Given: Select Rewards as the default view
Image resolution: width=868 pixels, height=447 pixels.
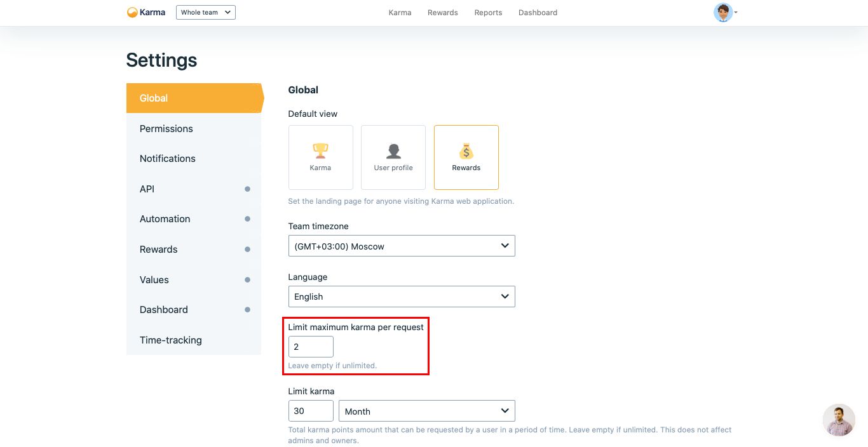Looking at the screenshot, I should point(466,157).
